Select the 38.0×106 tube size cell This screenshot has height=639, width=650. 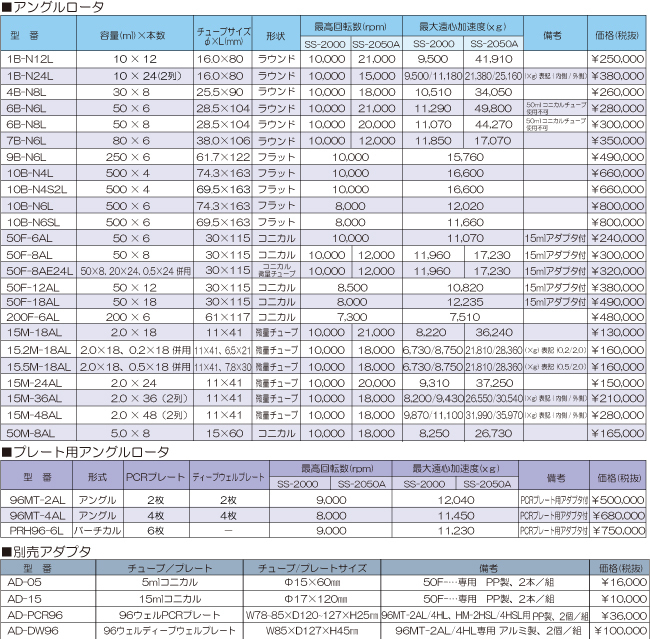[223, 141]
